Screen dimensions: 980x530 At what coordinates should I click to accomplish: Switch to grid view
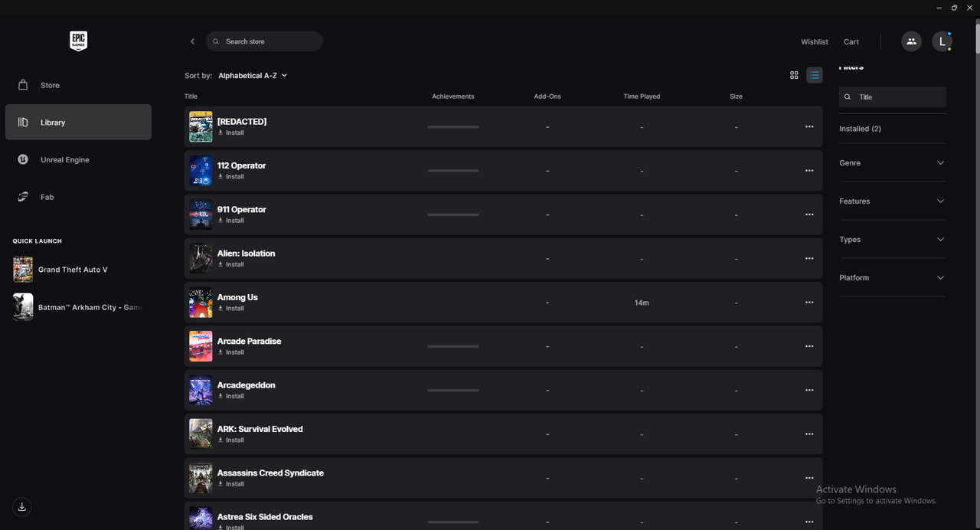pos(794,75)
